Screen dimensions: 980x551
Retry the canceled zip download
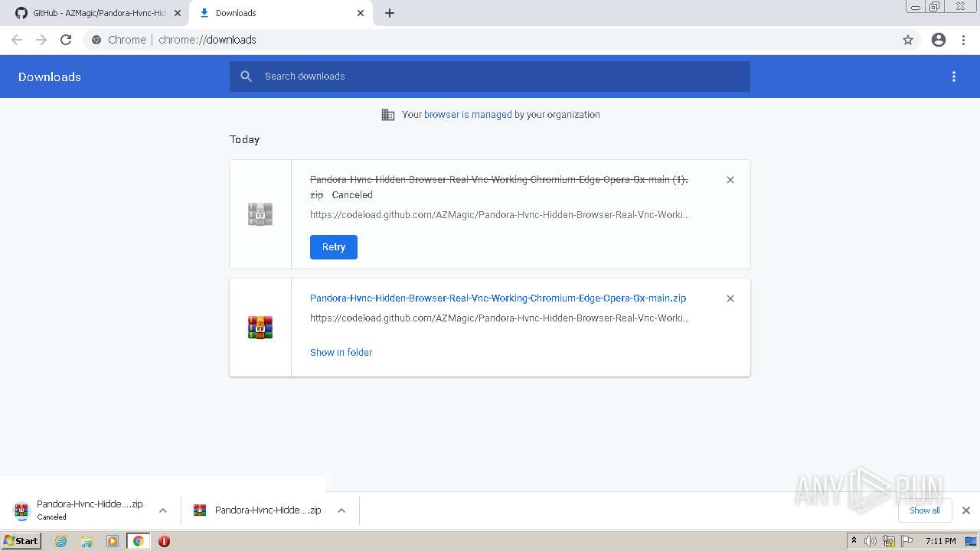click(x=334, y=247)
